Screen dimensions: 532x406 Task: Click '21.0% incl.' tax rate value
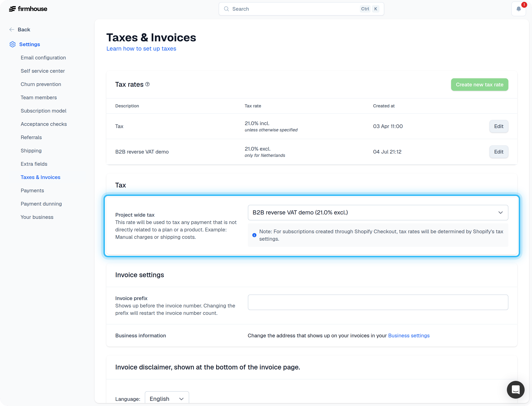tap(257, 123)
